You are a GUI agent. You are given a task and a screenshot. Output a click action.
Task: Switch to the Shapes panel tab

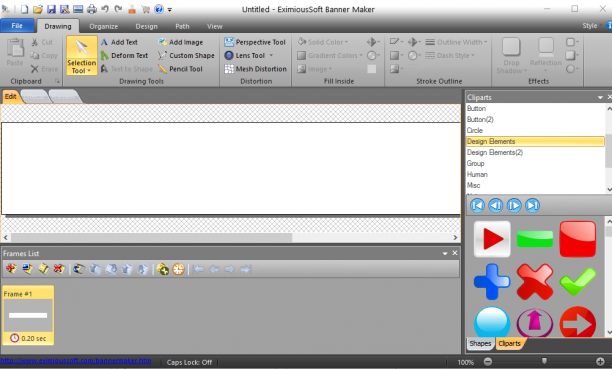tap(480, 343)
